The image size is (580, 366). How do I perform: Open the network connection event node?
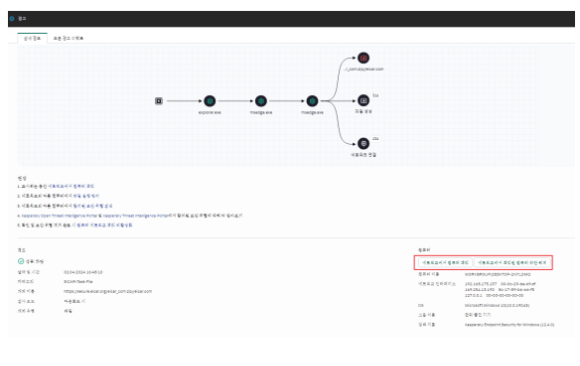tap(363, 144)
